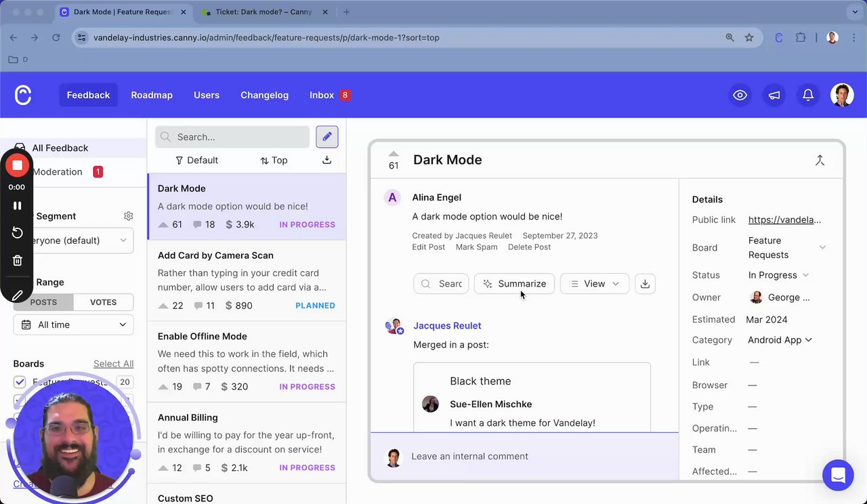Click Select All boards link
Screen dimensions: 867x504
[x=113, y=364]
